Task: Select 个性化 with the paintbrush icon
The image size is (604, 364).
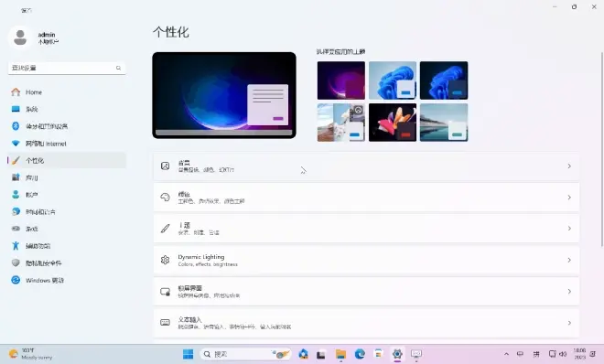Action: click(66, 160)
